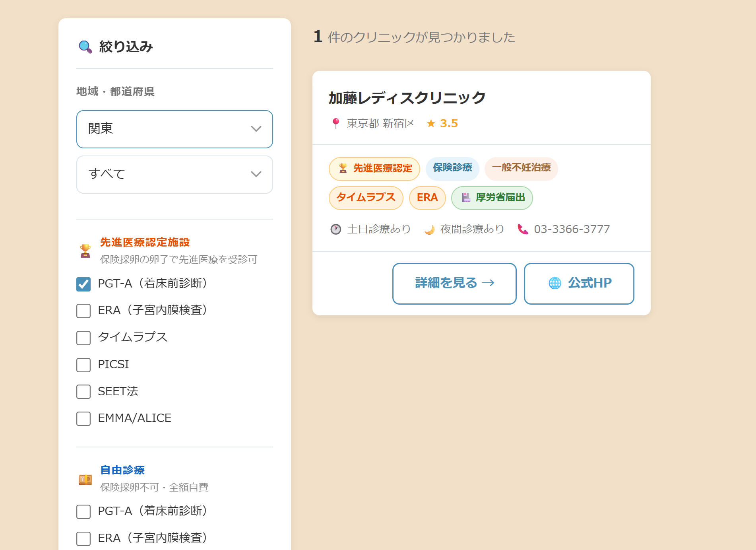Screen dimensions: 756x550
Task: Click 保険採卵の卵子で先進医療を受診可 description
Action: pos(178,259)
